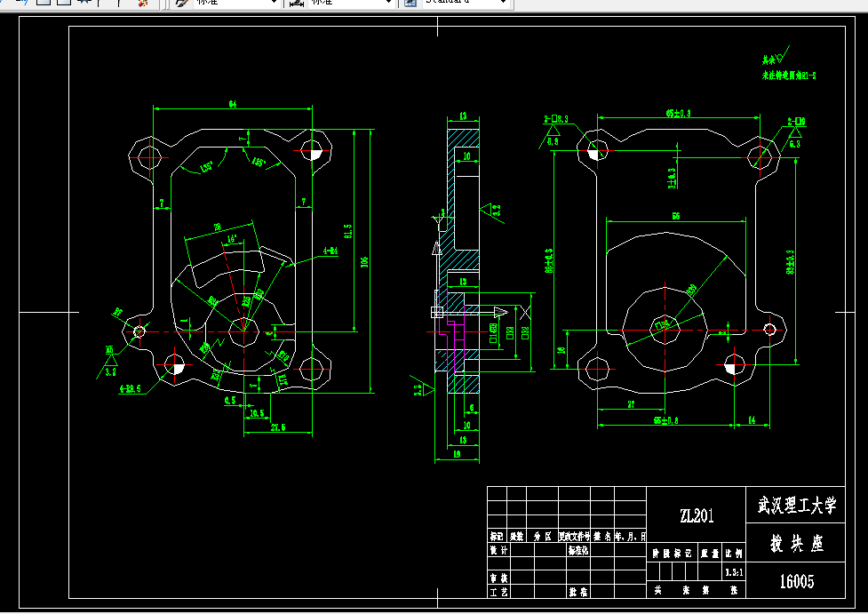The height and width of the screenshot is (614, 868).
Task: Click the 标准化 cell in title block
Action: click(x=578, y=550)
